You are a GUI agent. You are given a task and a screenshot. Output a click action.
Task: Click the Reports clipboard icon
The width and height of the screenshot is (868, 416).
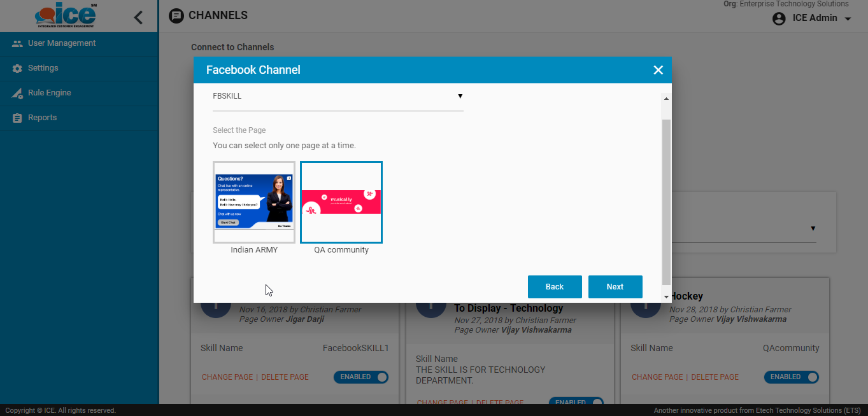(x=17, y=118)
